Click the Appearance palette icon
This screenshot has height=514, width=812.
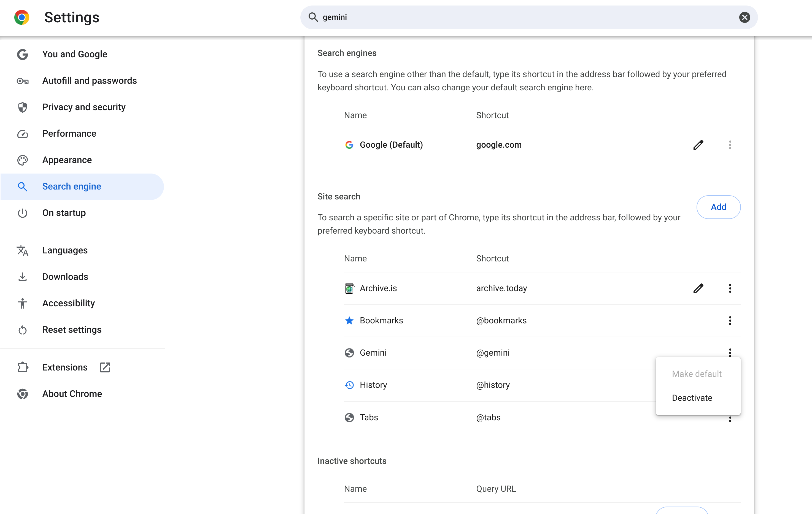[x=23, y=160]
